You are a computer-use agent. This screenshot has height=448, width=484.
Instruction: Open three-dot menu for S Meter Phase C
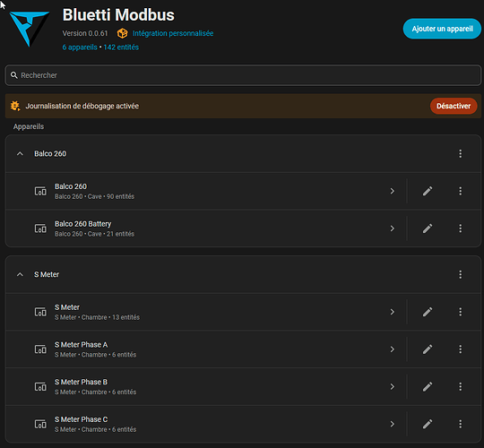tap(460, 424)
